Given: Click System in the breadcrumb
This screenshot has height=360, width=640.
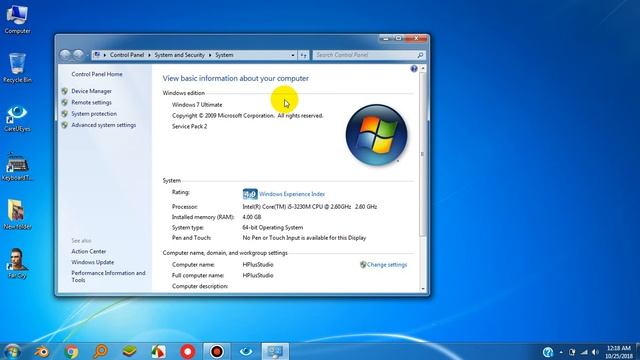Looking at the screenshot, I should point(224,55).
